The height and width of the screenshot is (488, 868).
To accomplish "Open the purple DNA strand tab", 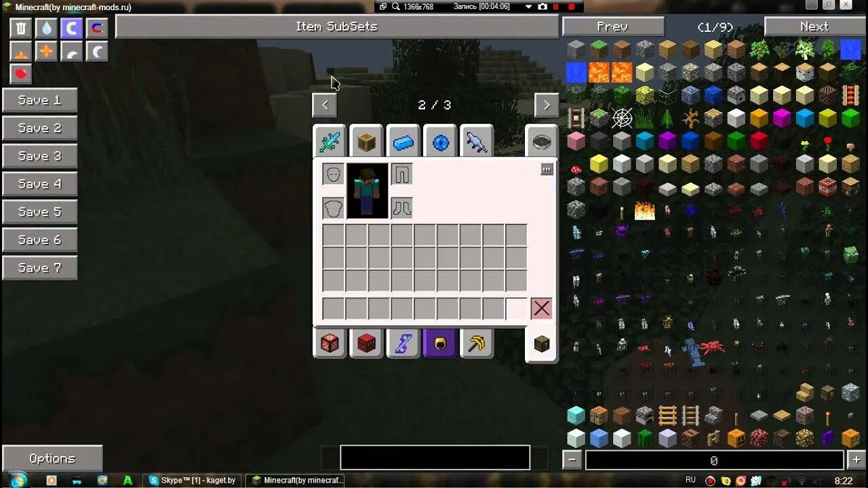I will 403,342.
